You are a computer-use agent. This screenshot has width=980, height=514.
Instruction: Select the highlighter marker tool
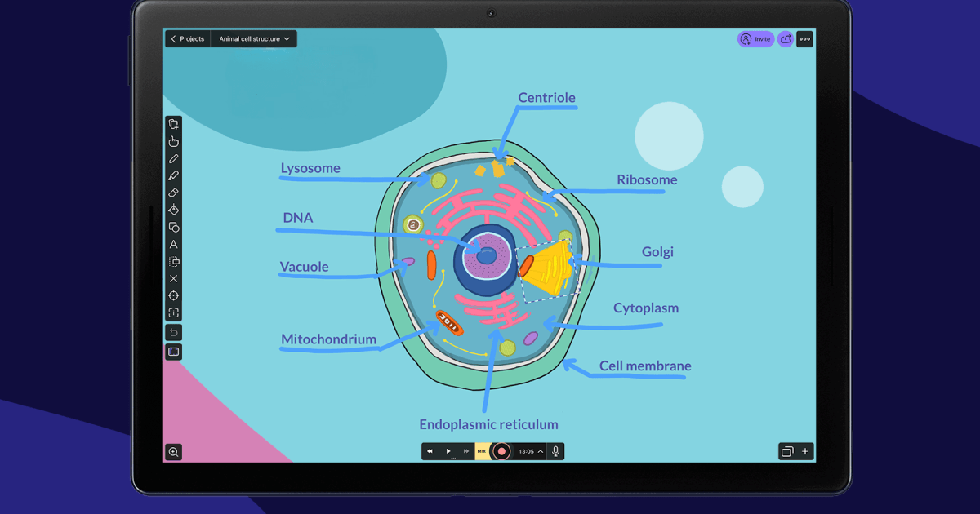pyautogui.click(x=173, y=175)
